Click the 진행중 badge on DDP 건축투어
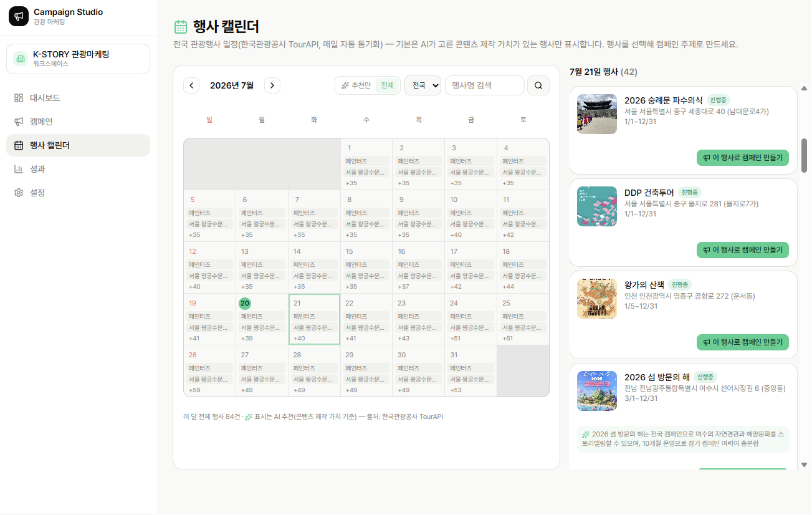Image resolution: width=812 pixels, height=515 pixels. pos(690,193)
